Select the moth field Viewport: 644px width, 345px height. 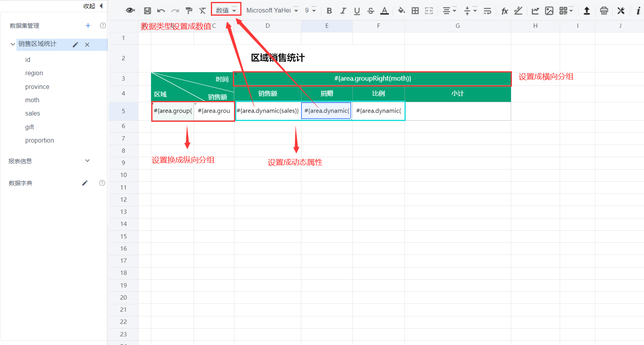[32, 100]
